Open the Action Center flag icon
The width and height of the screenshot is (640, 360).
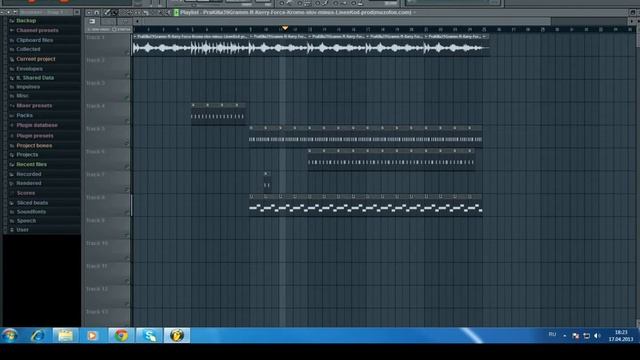point(576,336)
